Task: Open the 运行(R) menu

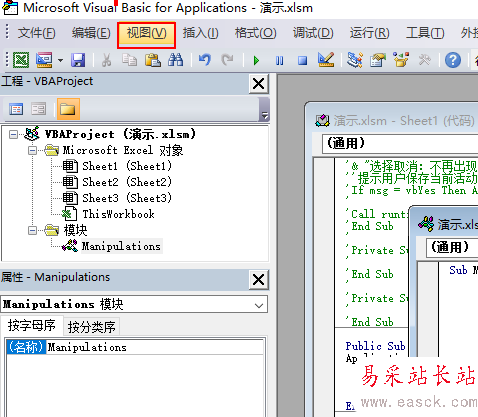Action: tap(369, 33)
